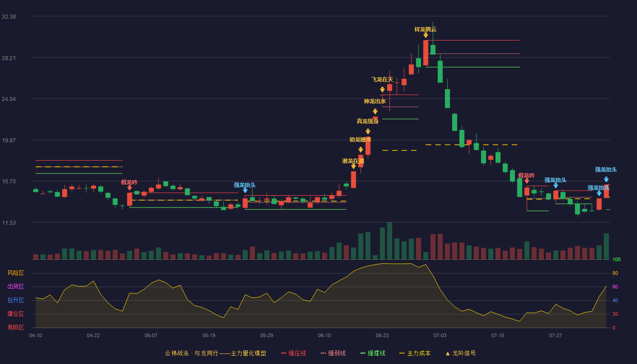Click the 19.87 price axis label

click(9, 141)
